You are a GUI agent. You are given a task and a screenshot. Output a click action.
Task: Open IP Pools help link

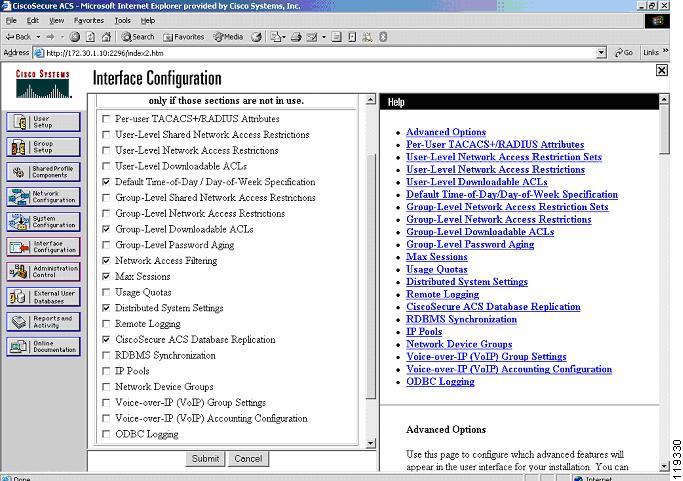coord(424,332)
